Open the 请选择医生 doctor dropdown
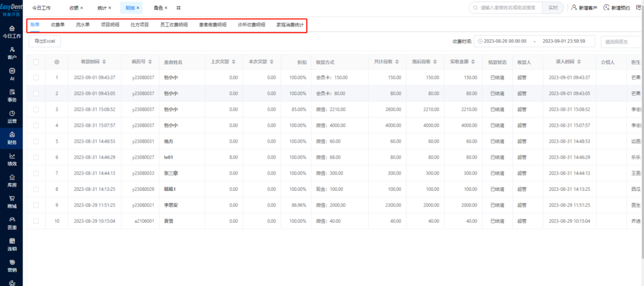The height and width of the screenshot is (286, 644). pos(622,42)
